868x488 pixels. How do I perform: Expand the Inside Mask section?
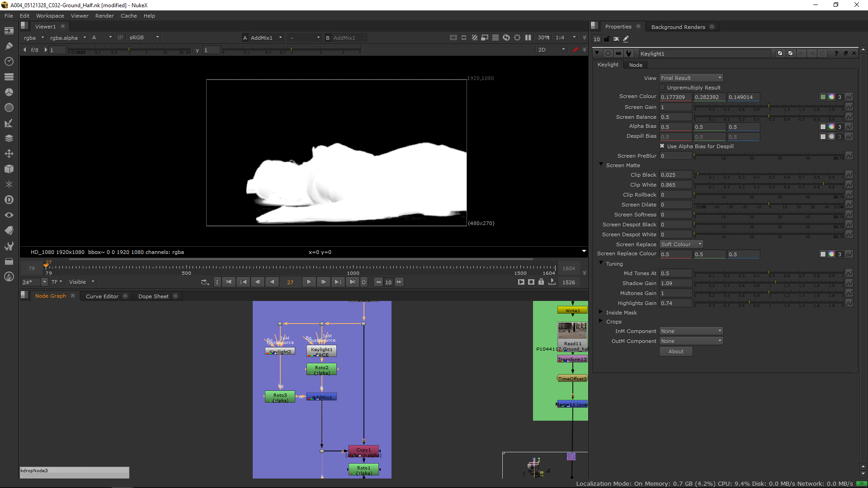pos(601,312)
